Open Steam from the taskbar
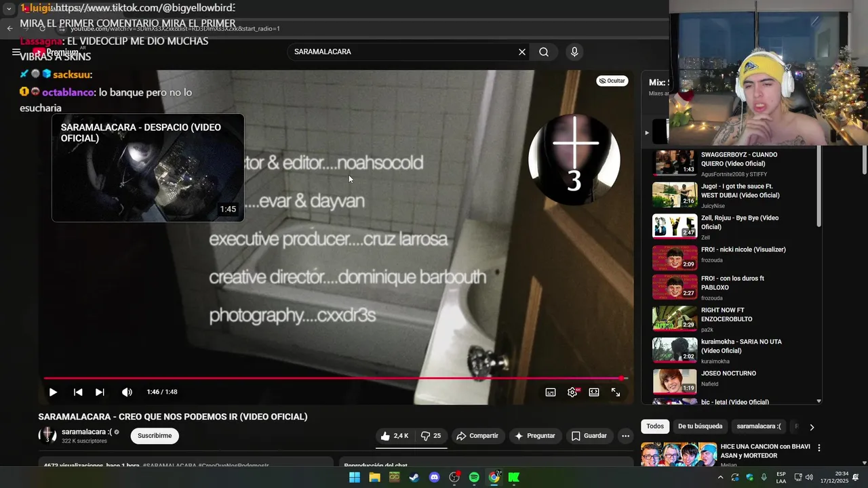868x488 pixels. [x=414, y=477]
